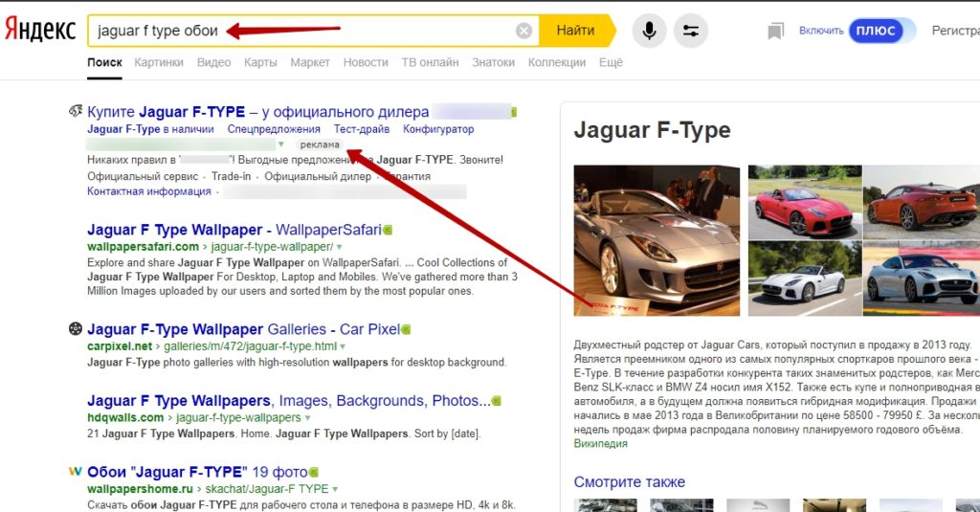
Task: Switch to the Коллекции tab
Action: click(x=557, y=62)
